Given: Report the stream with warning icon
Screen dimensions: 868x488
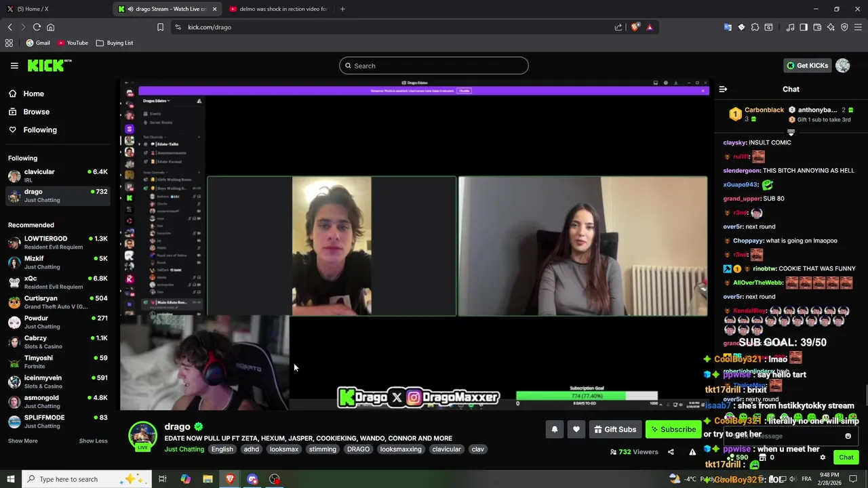Looking at the screenshot, I should [692, 452].
